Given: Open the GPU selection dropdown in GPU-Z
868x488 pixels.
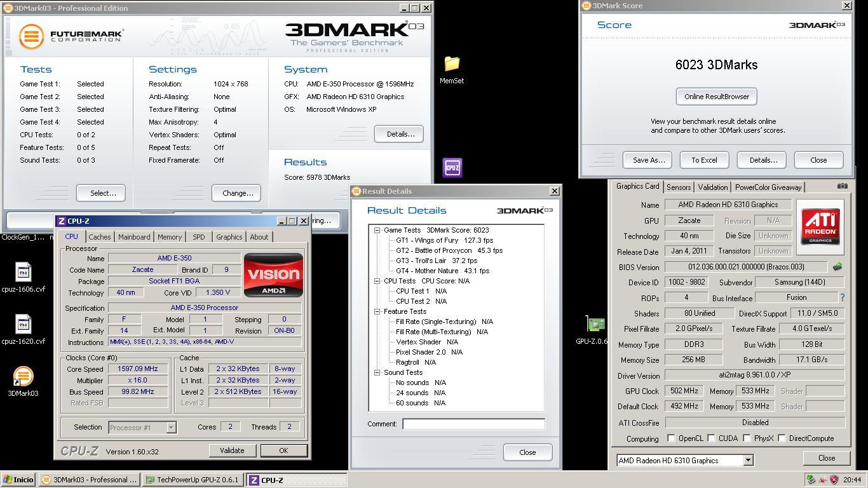Looking at the screenshot, I should point(747,461).
